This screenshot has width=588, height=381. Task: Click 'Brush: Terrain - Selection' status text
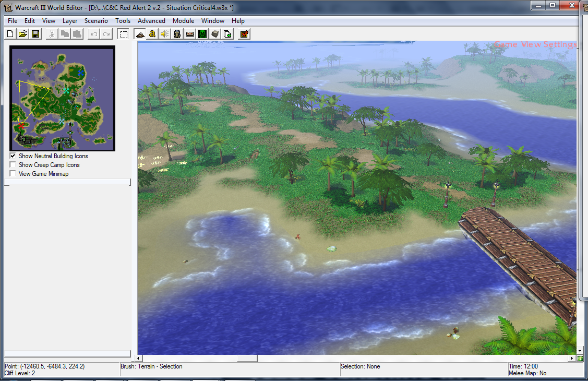(x=151, y=366)
